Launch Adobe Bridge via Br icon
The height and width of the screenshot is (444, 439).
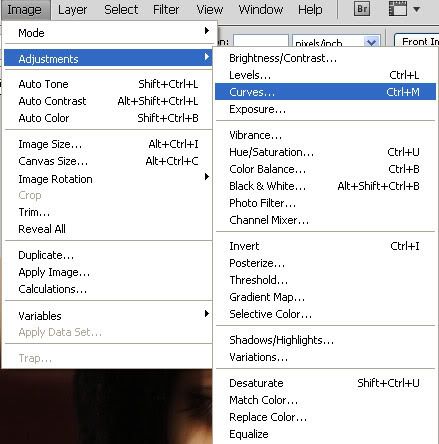[x=362, y=9]
